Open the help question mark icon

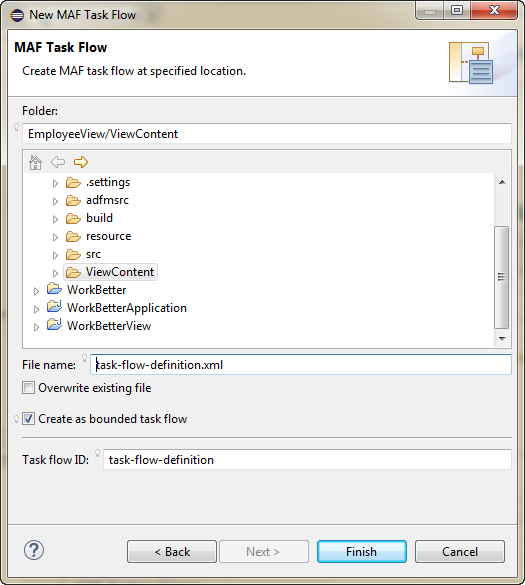pos(34,550)
